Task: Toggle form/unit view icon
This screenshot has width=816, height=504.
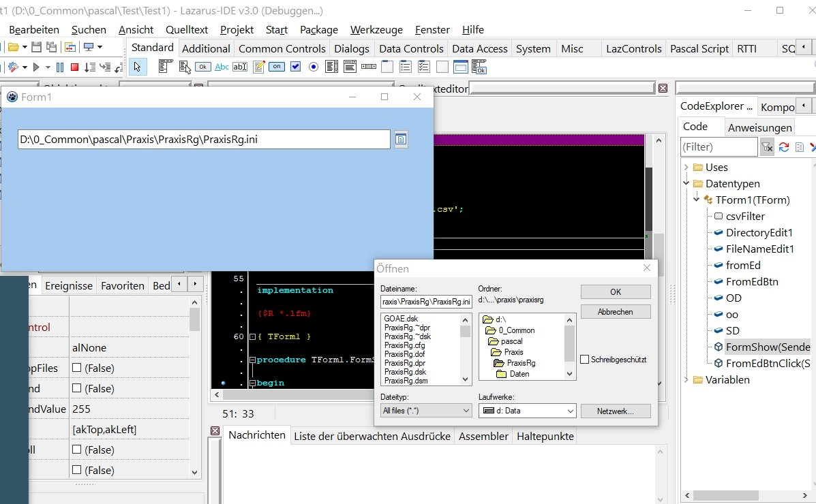Action: [70, 47]
